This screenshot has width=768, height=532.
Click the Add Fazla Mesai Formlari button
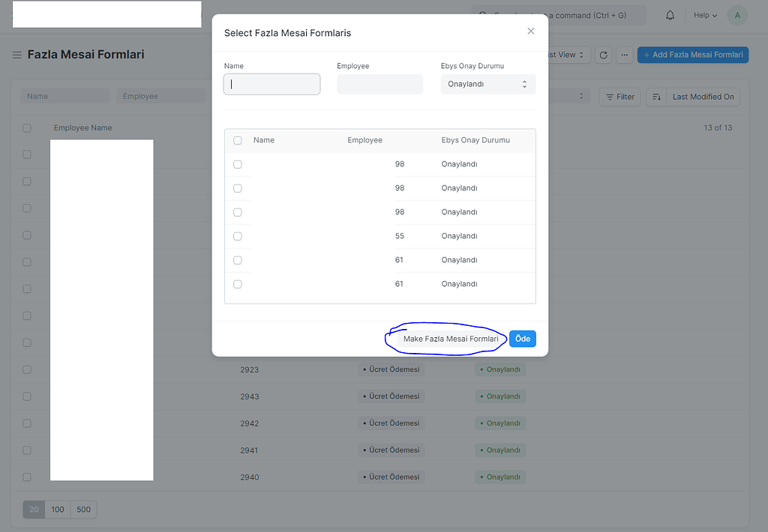[x=692, y=55]
